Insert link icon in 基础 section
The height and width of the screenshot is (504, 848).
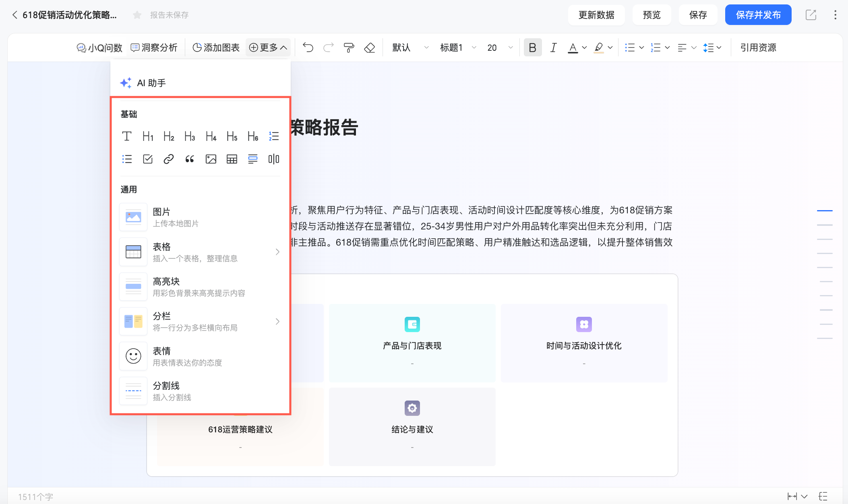[x=169, y=159]
